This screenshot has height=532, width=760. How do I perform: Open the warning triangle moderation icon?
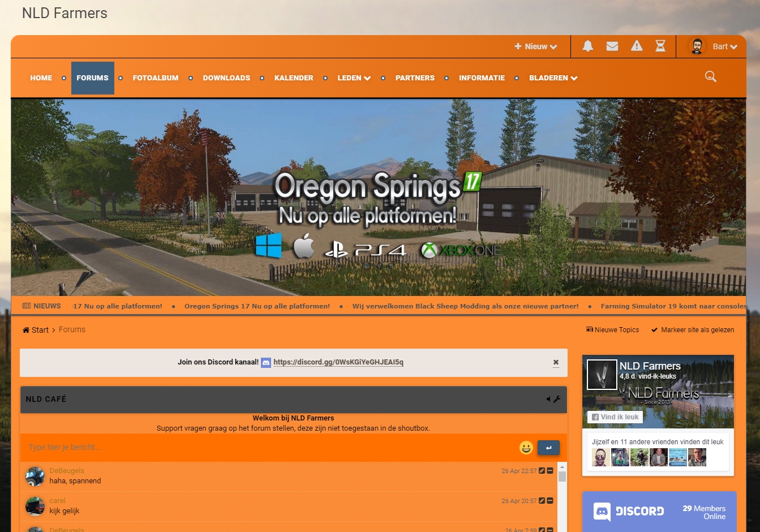(x=637, y=46)
